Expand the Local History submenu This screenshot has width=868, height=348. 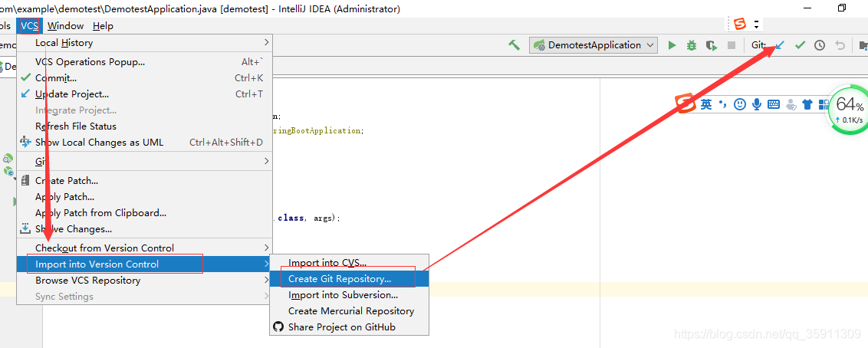145,43
